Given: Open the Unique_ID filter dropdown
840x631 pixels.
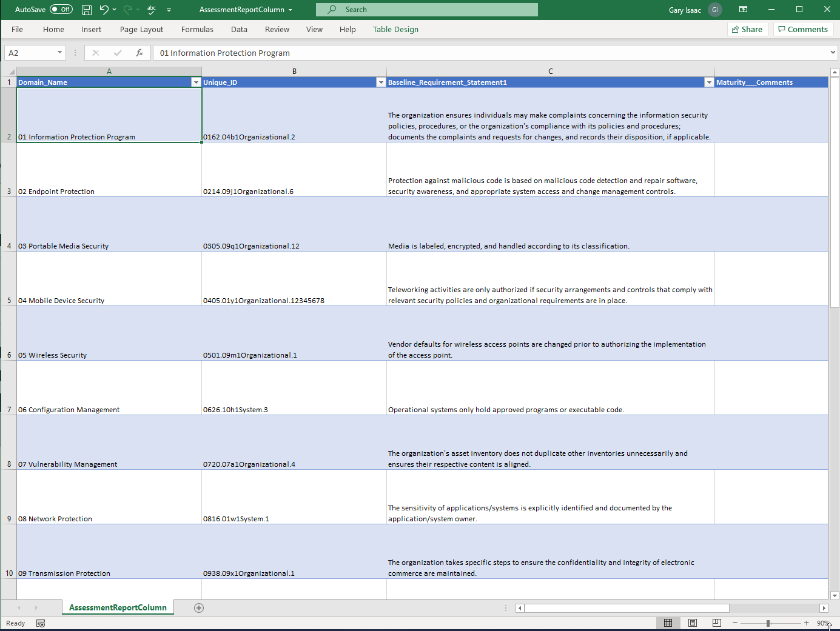Looking at the screenshot, I should point(381,82).
